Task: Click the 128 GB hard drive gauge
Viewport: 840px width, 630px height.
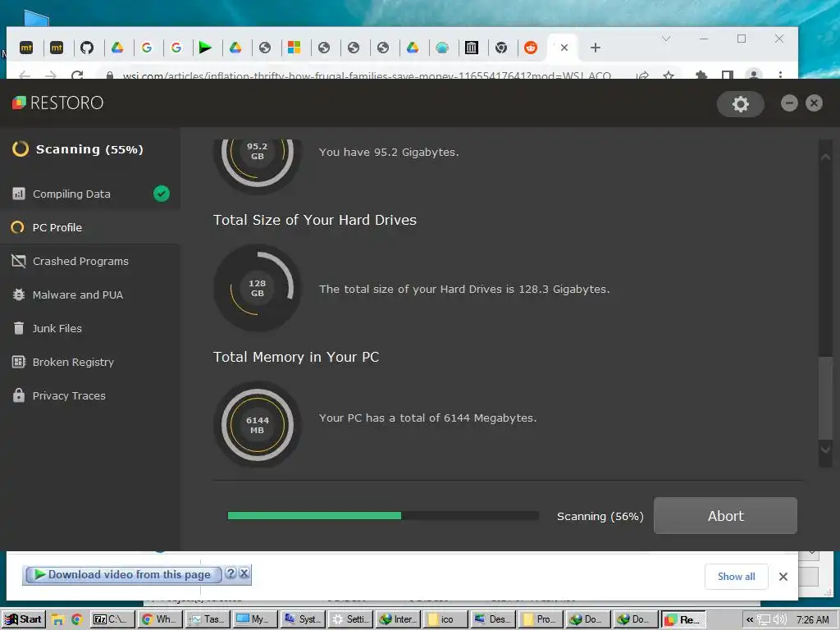Action: [x=257, y=288]
